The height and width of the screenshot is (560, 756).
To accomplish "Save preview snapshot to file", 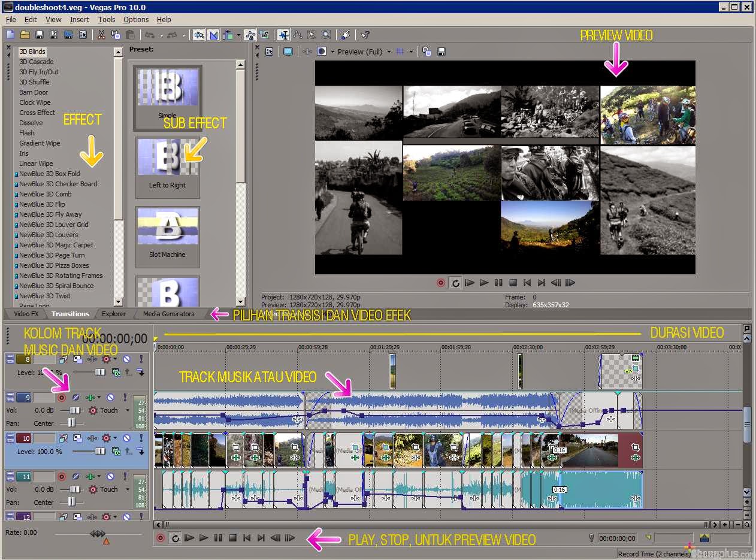I will pyautogui.click(x=441, y=52).
